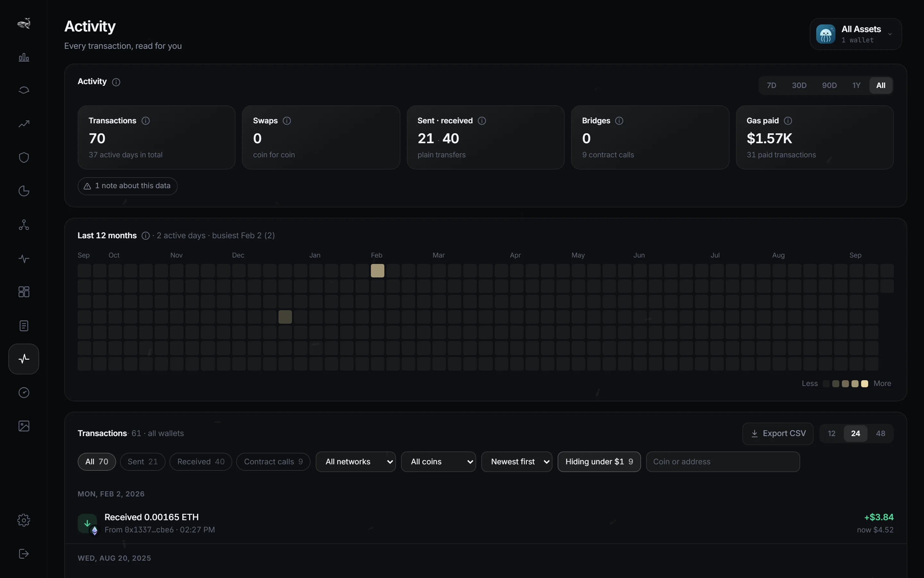Click the Feb 2 highlighted heatmap cell
The height and width of the screenshot is (578, 924).
click(x=377, y=271)
